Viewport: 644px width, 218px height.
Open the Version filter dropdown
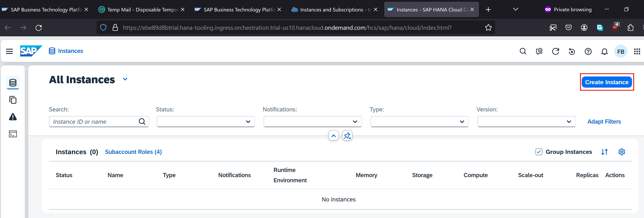click(526, 121)
